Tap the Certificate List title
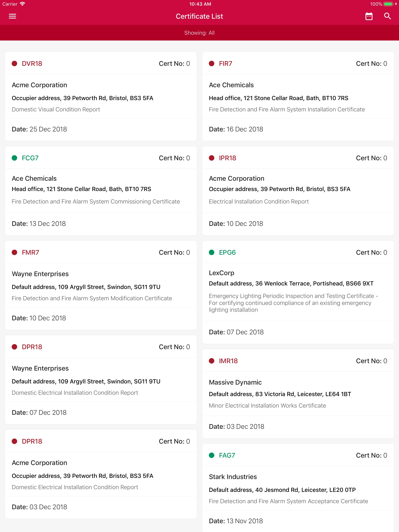399x532 pixels. [199, 16]
